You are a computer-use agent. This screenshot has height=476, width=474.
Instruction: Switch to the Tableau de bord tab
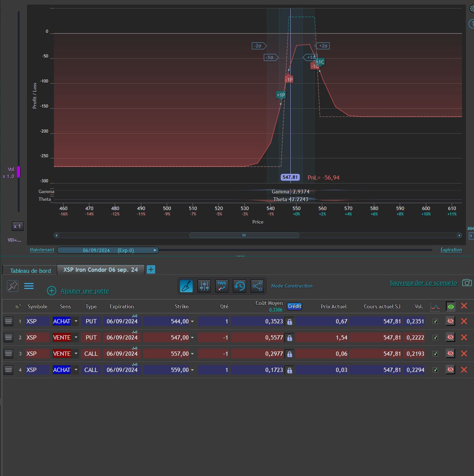pyautogui.click(x=30, y=271)
